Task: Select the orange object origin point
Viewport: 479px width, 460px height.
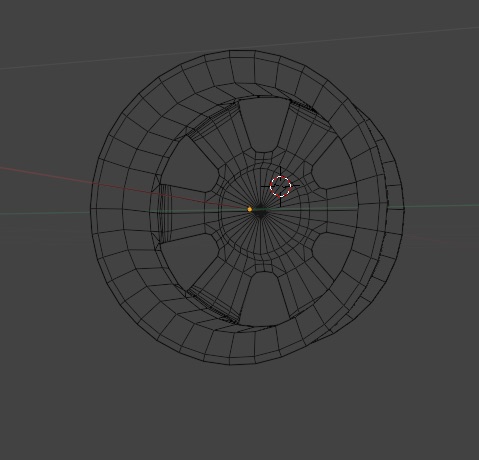Action: pos(250,209)
